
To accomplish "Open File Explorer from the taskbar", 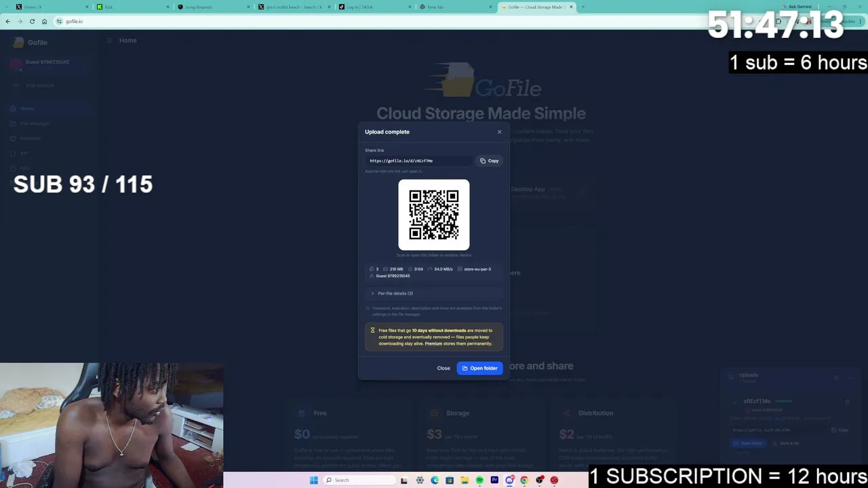I will tap(465, 481).
